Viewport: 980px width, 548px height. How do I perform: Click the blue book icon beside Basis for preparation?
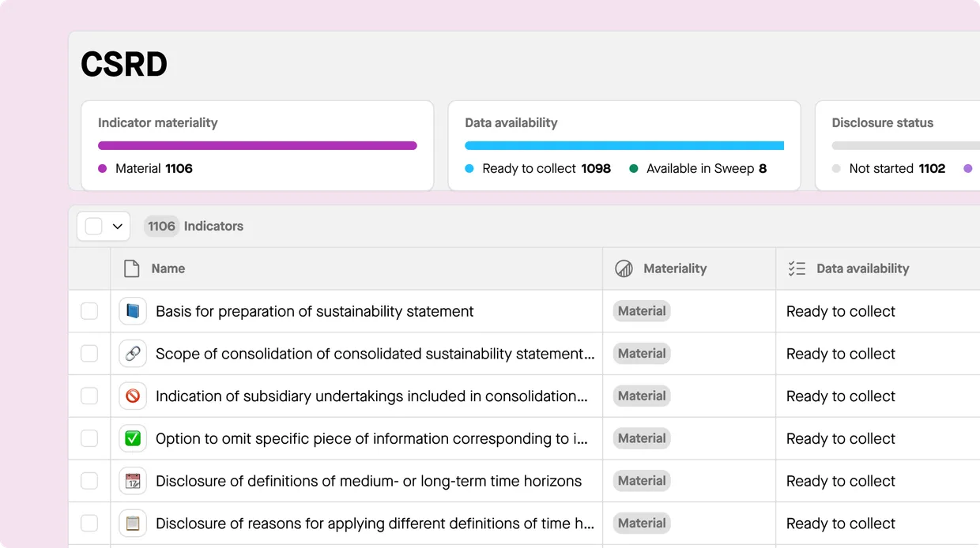click(133, 311)
